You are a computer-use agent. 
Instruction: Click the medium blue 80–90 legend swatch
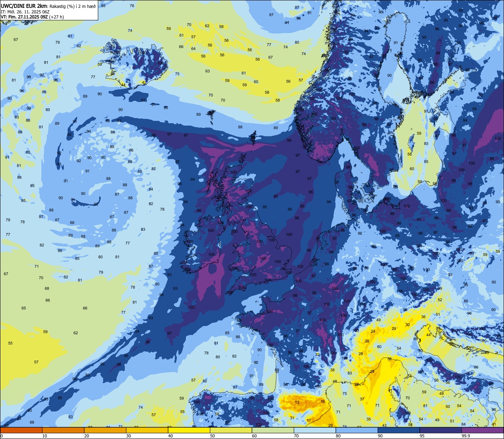(x=357, y=430)
